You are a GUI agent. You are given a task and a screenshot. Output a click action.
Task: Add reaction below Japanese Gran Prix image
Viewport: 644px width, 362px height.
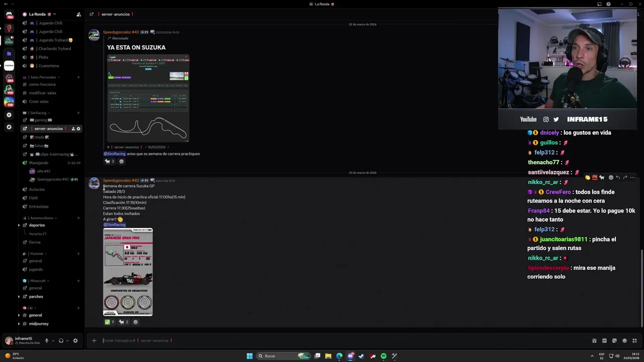point(135,322)
